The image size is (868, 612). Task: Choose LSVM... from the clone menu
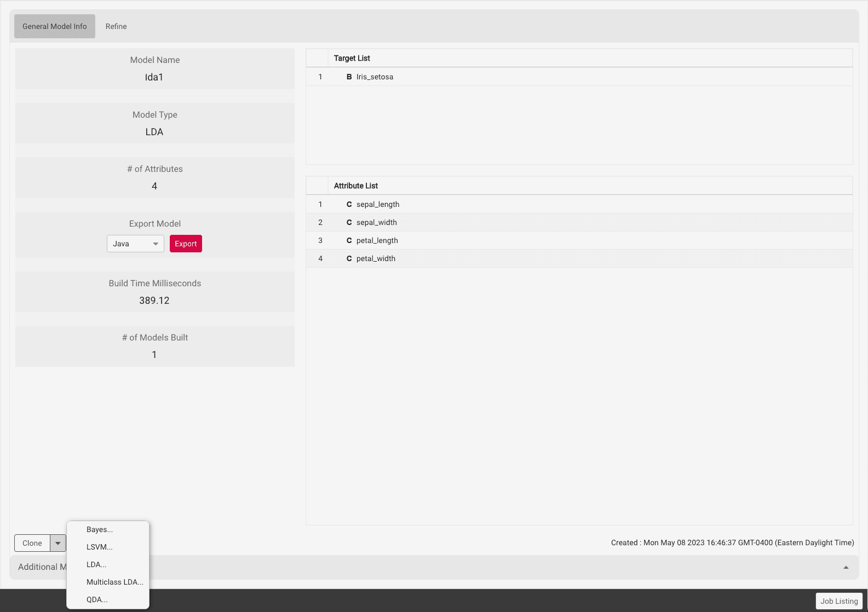click(108, 547)
